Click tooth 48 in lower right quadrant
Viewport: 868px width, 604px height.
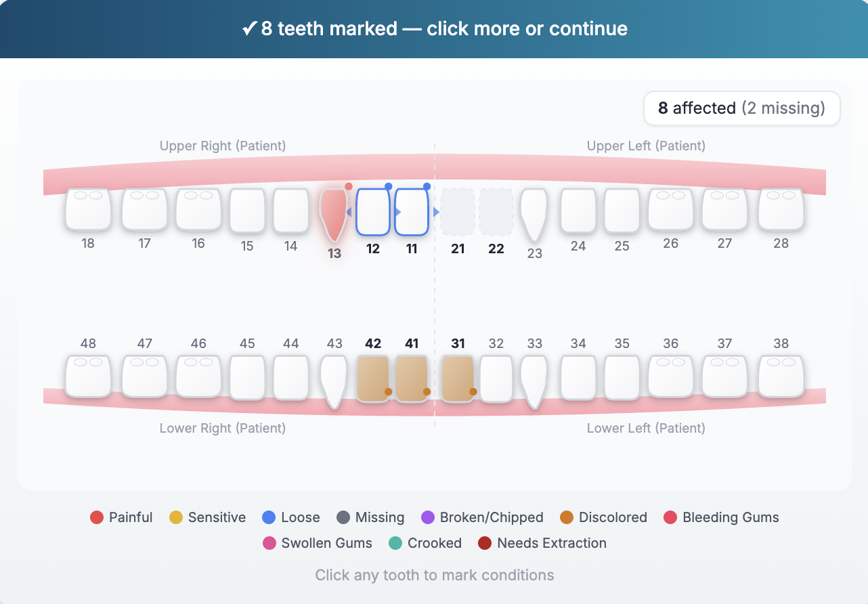87,377
